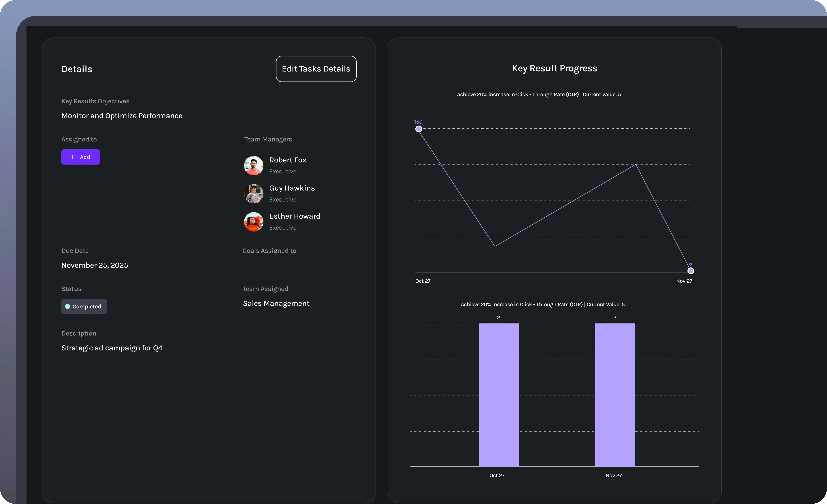Screen dimensions: 827x504
Task: Click the plus icon in Add button
Action: 72,157
